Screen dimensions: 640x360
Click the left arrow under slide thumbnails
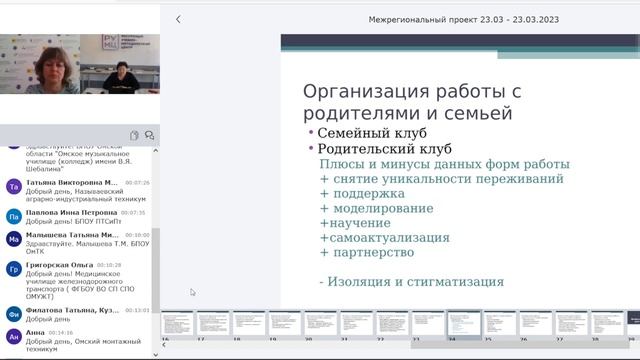point(164,345)
